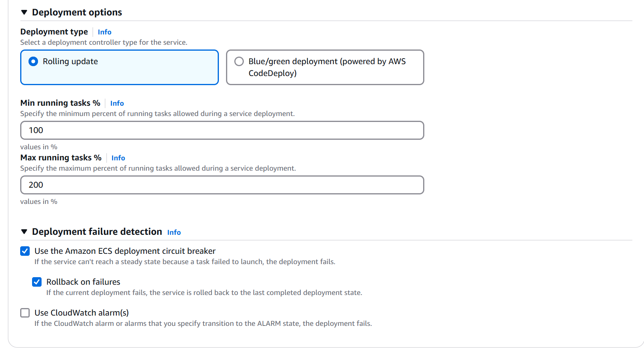
Task: Uncheck Amazon ECS deployment circuit breaker
Action: [x=25, y=251]
